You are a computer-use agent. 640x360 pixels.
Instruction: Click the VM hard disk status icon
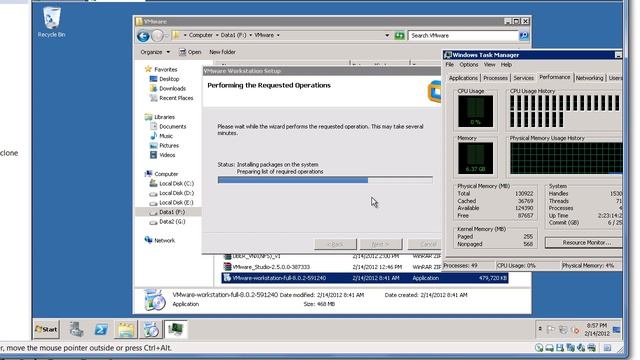coord(550,348)
